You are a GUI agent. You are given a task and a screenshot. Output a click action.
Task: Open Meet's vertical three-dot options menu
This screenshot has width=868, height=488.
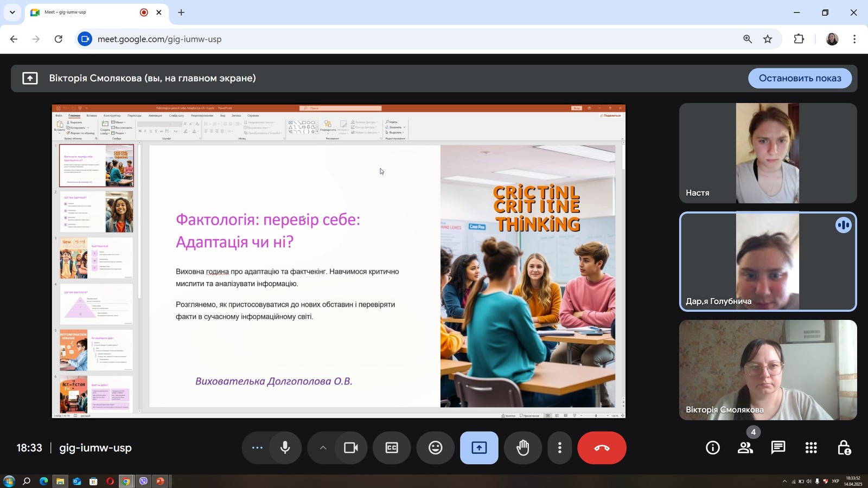(560, 448)
